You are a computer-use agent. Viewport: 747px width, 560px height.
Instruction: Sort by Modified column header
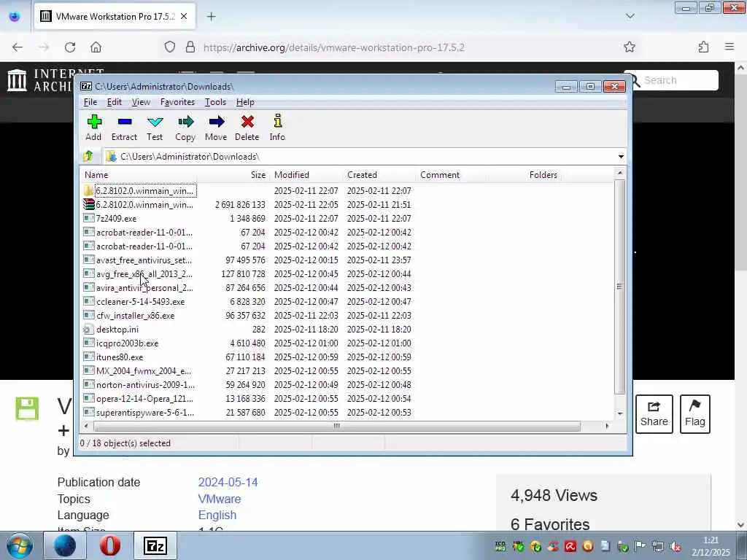[306, 175]
